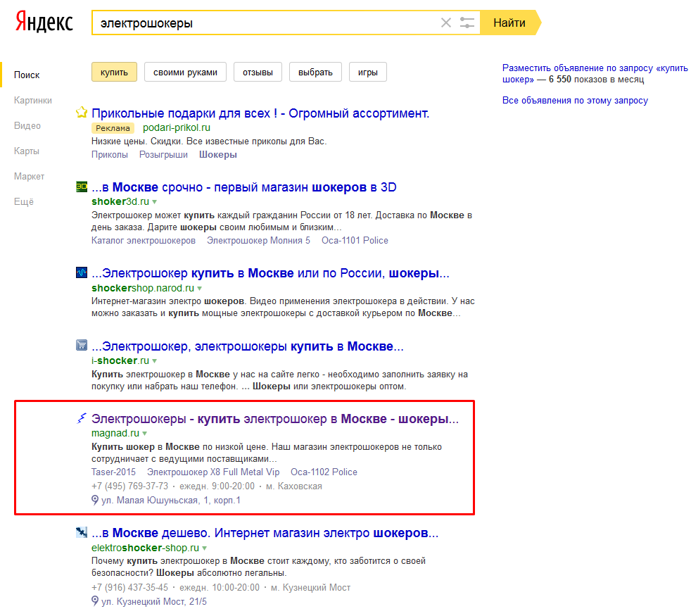Open 'Разместить объявление по запросу' link
This screenshot has width=691, height=616.
coord(595,74)
